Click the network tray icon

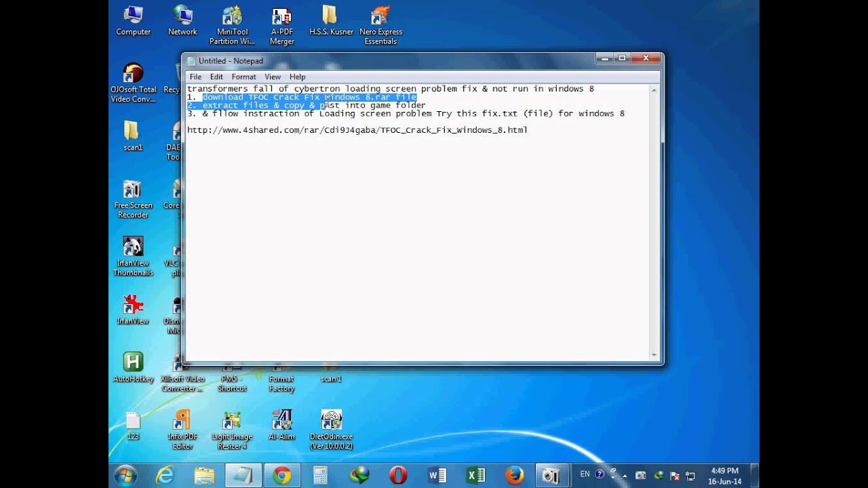(x=690, y=476)
